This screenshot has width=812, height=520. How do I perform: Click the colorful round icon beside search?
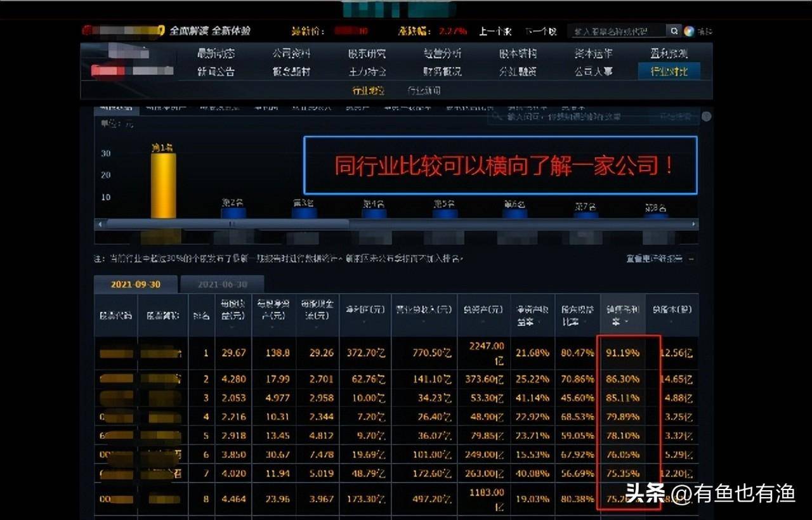690,30
